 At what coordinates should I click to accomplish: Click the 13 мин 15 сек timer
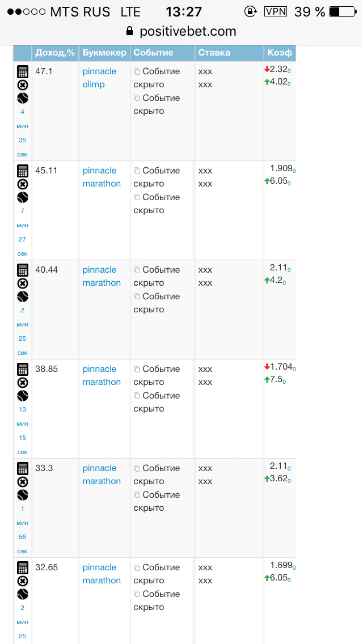(x=23, y=431)
